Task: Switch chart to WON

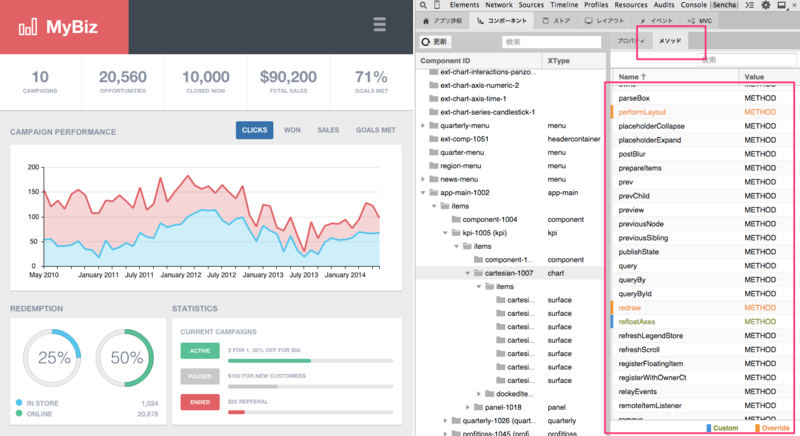Action: point(292,130)
